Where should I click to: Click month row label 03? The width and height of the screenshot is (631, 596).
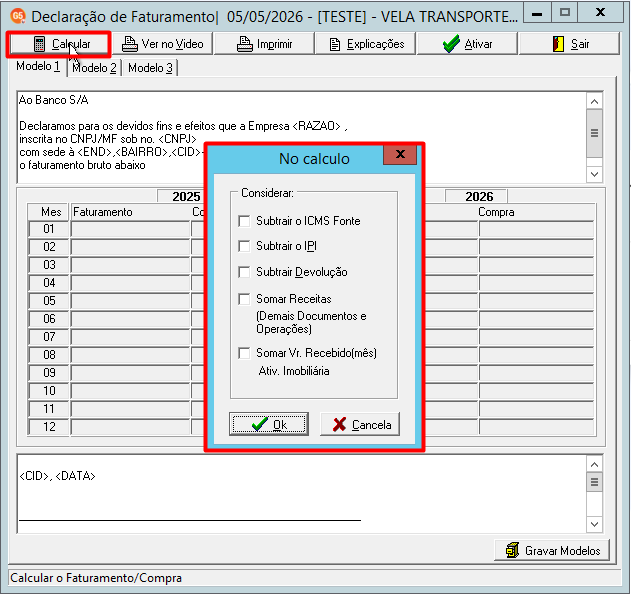(x=49, y=265)
